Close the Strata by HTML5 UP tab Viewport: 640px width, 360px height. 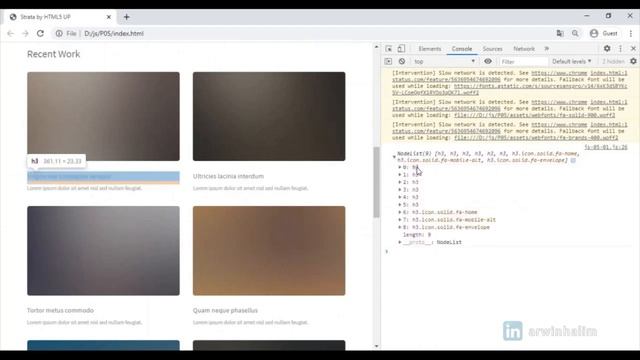pyautogui.click(x=109, y=17)
